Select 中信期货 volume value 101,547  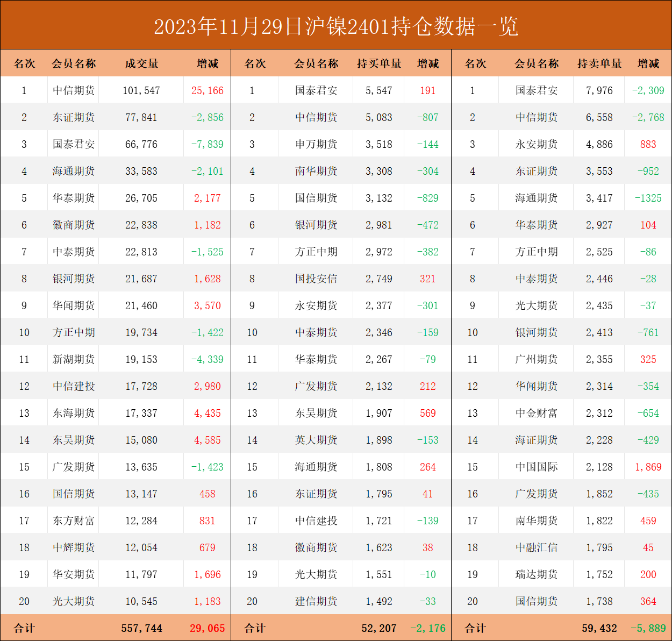tap(141, 90)
